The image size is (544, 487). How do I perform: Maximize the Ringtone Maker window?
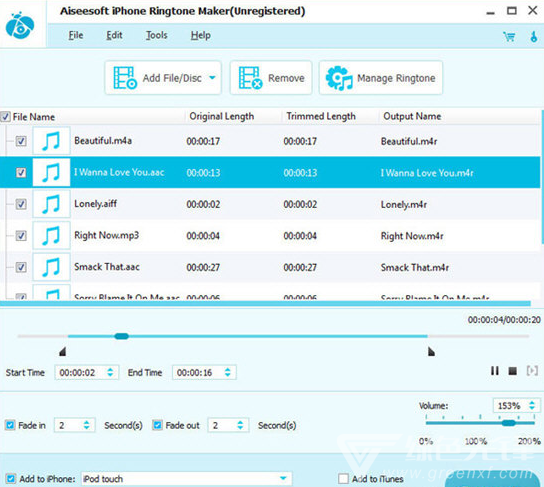[x=512, y=11]
